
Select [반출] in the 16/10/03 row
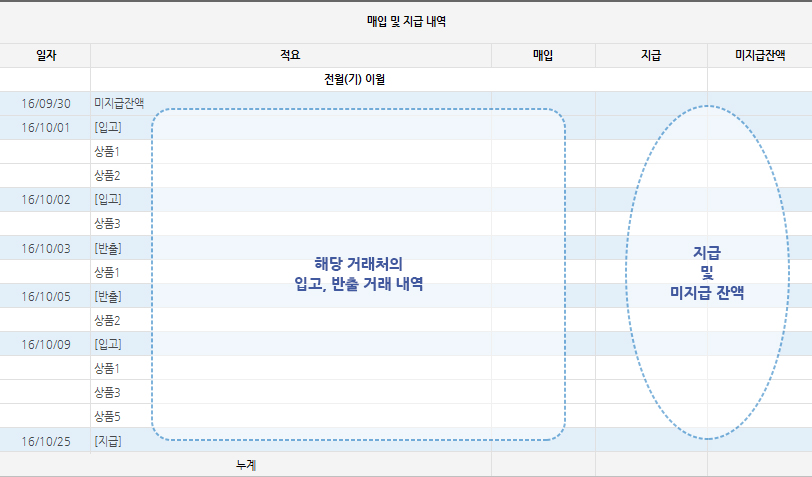[x=108, y=248]
